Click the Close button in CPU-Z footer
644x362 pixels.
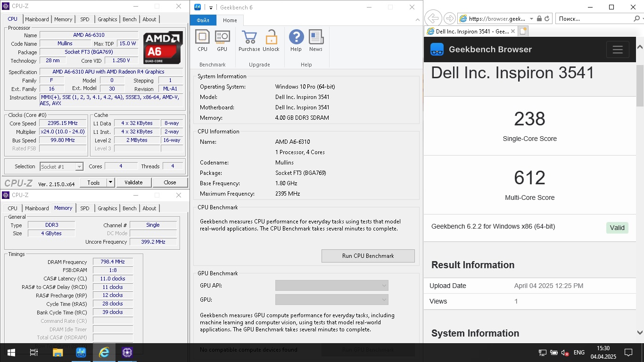pos(170,182)
